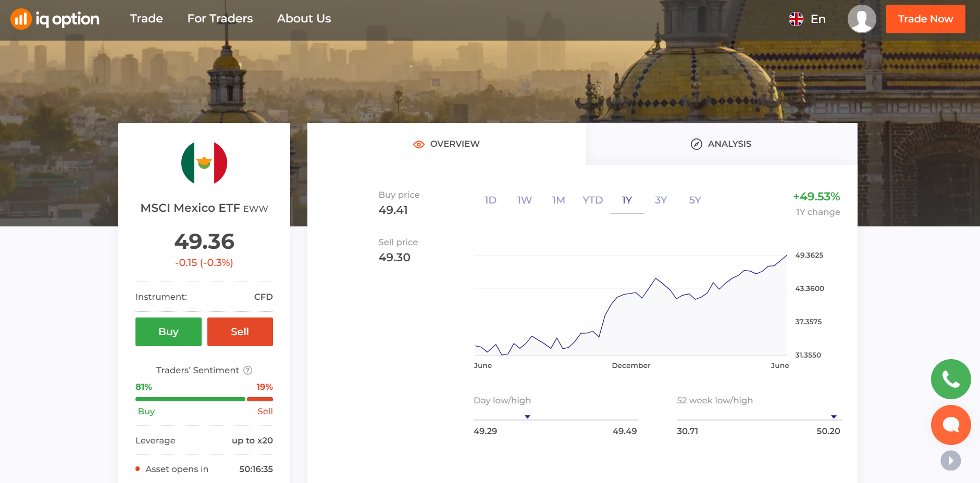
Task: Select the 1W chart range
Action: pyautogui.click(x=524, y=200)
